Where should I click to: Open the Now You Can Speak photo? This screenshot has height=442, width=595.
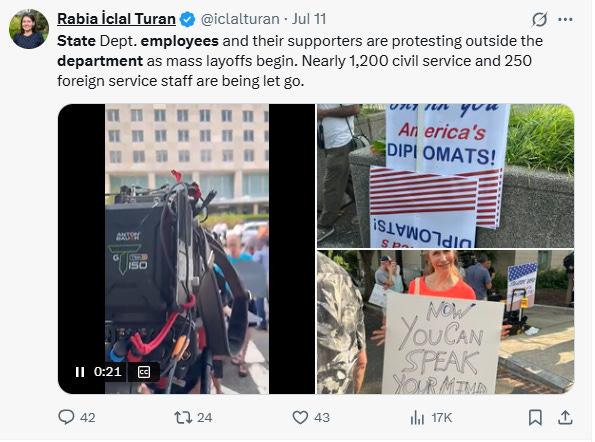click(445, 322)
